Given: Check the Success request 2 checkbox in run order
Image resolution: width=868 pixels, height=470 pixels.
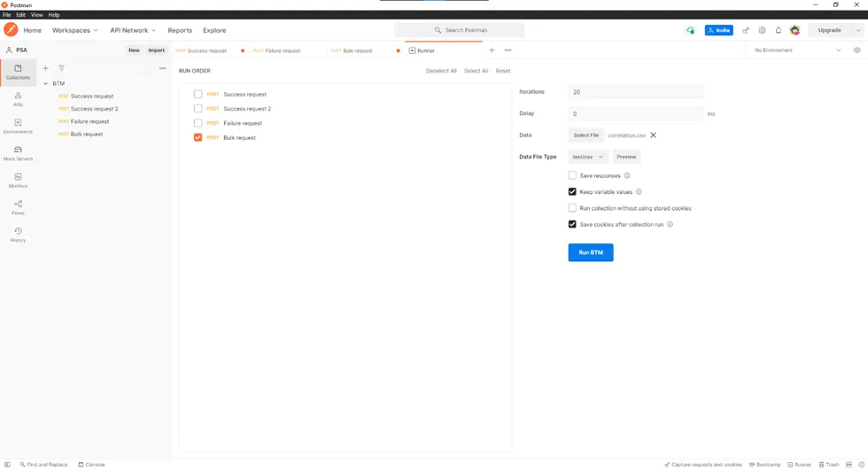Looking at the screenshot, I should [198, 108].
